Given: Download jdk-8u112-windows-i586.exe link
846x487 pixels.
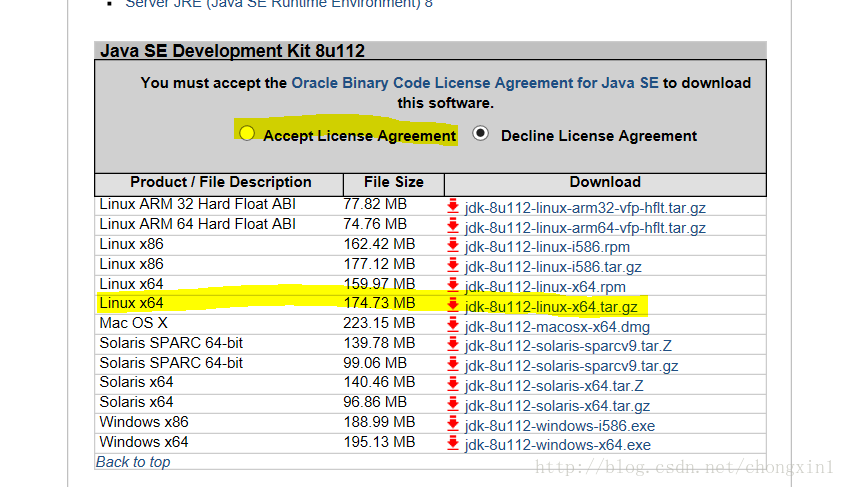Looking at the screenshot, I should pyautogui.click(x=560, y=426).
